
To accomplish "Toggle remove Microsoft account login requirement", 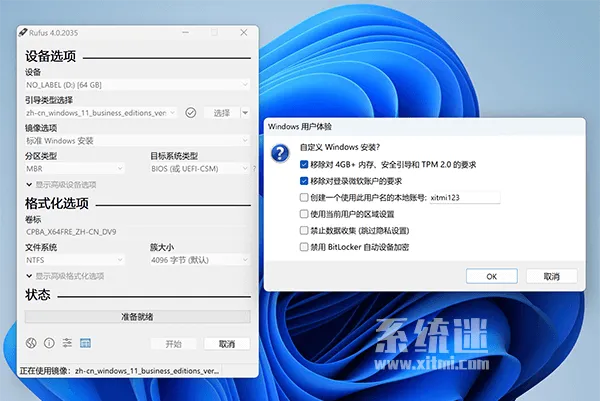I will pyautogui.click(x=304, y=181).
